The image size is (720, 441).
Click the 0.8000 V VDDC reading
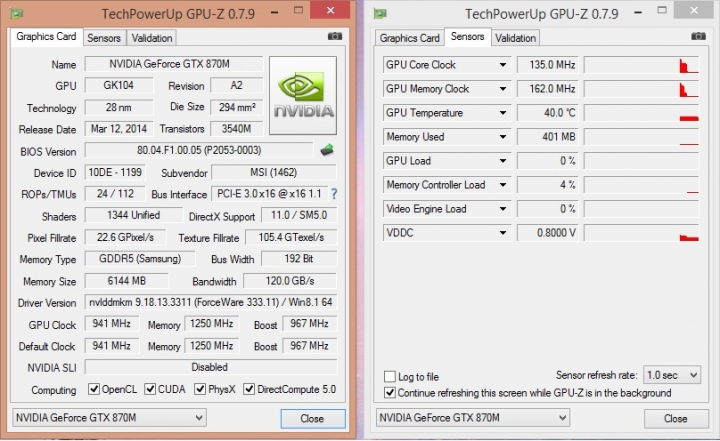[547, 233]
